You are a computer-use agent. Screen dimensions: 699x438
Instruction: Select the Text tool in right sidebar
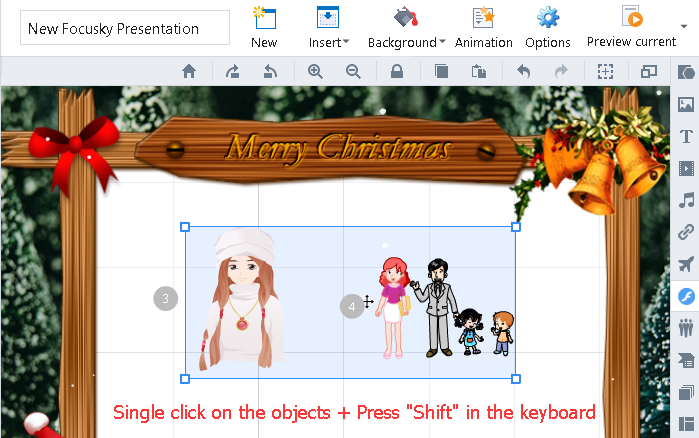click(686, 136)
